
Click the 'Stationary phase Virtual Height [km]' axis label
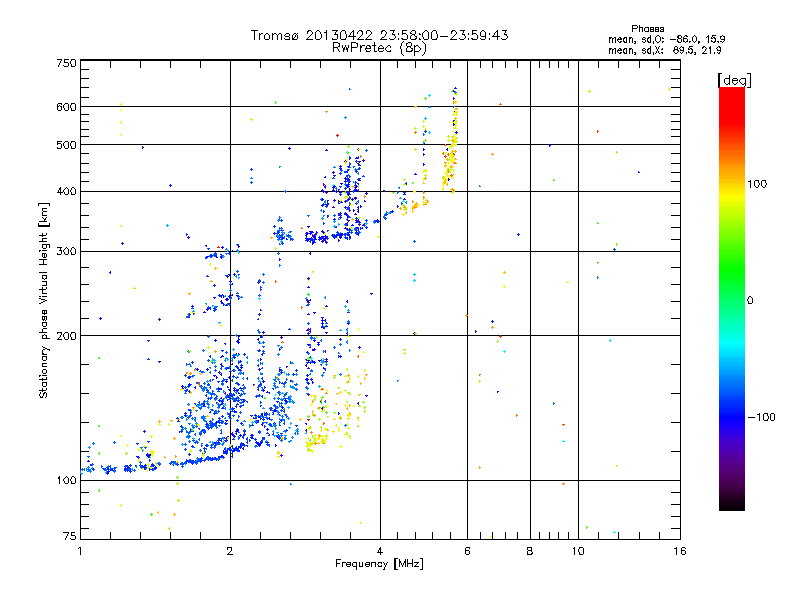44,301
